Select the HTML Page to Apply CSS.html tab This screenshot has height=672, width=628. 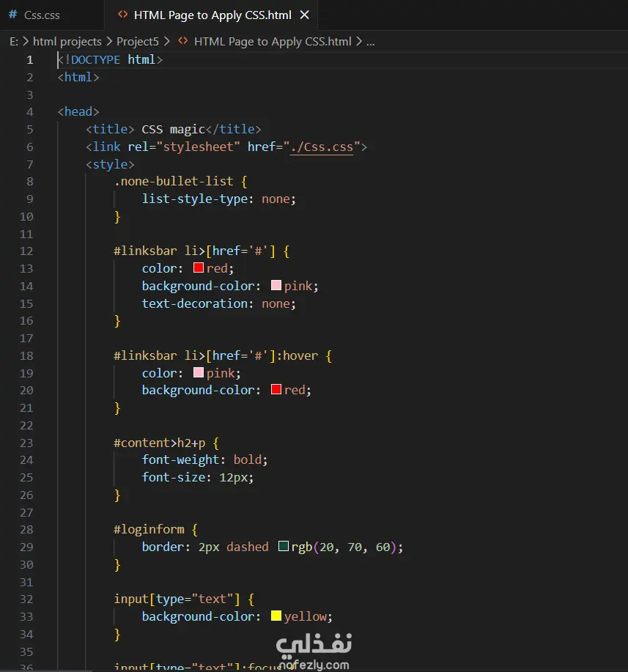213,14
